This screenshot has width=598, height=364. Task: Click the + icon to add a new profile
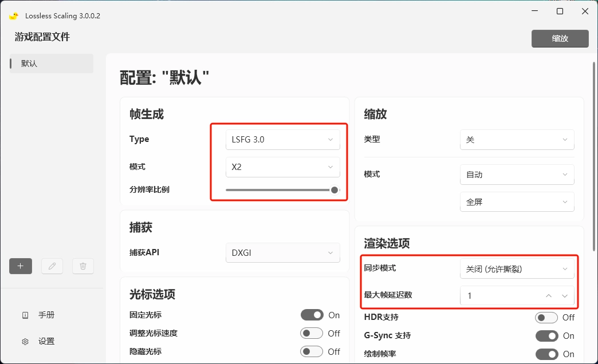(x=20, y=266)
